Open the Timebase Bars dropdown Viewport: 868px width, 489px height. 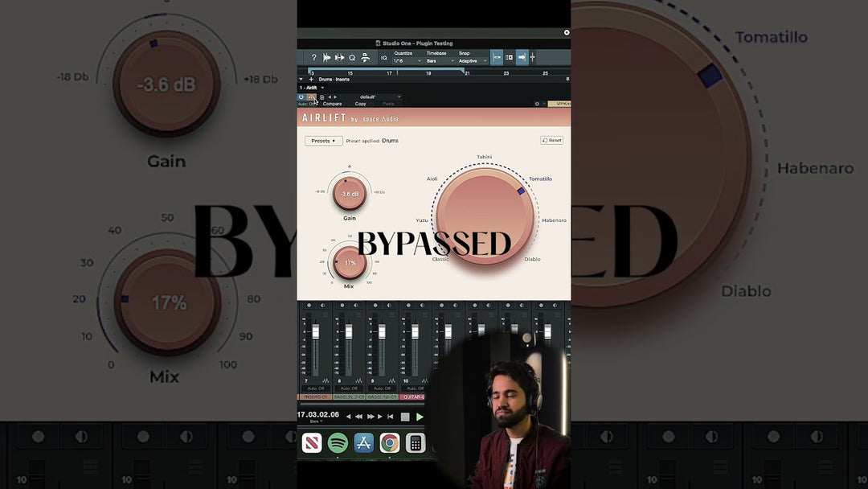pyautogui.click(x=440, y=61)
